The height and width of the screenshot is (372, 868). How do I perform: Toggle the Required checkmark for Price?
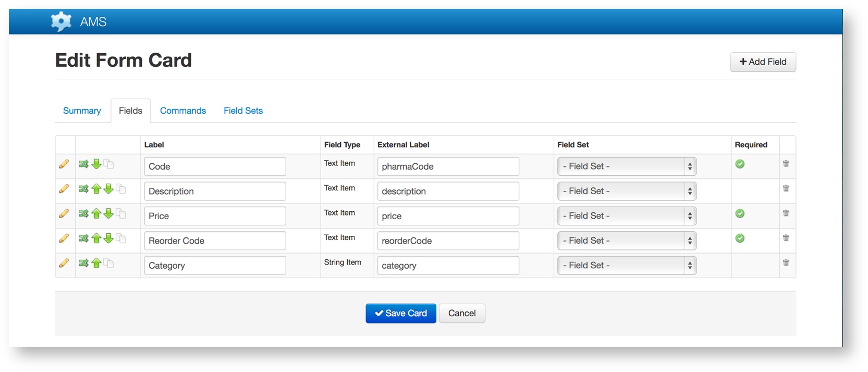tap(740, 213)
